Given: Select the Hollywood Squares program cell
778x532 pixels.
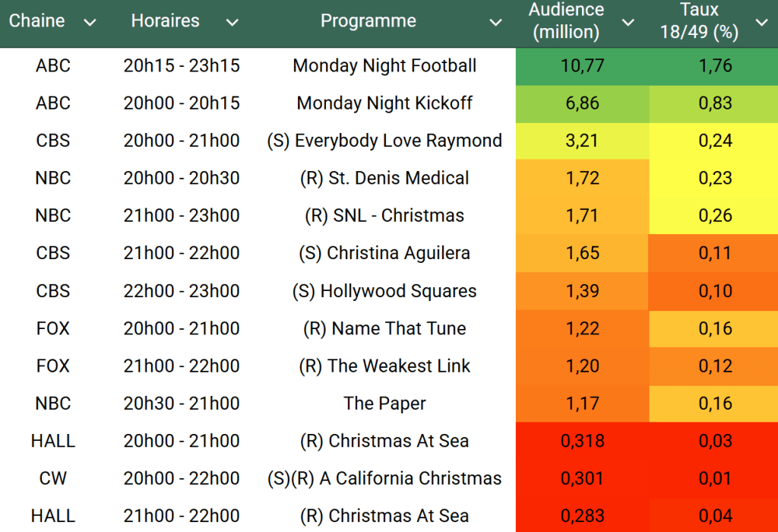Looking at the screenshot, I should 384,291.
